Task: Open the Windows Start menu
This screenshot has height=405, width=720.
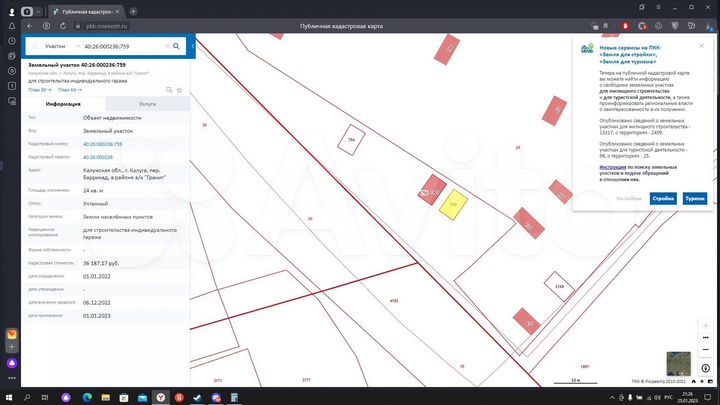Action: [9, 397]
